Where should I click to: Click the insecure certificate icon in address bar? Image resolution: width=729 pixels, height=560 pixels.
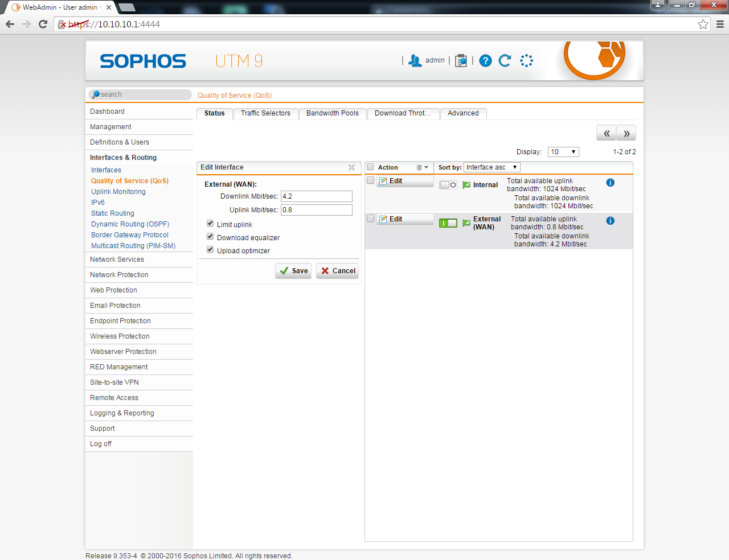point(62,24)
